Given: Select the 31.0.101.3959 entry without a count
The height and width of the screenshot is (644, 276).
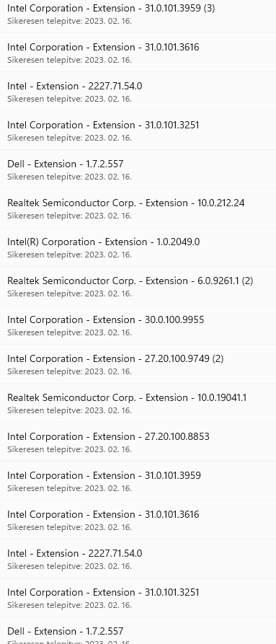Looking at the screenshot, I should 138,481.
